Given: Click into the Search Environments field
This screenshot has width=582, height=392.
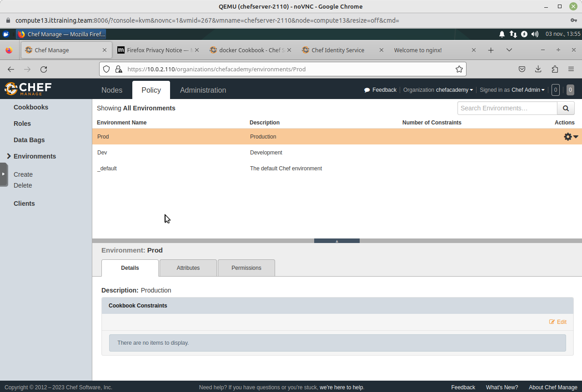Looking at the screenshot, I should pyautogui.click(x=507, y=108).
